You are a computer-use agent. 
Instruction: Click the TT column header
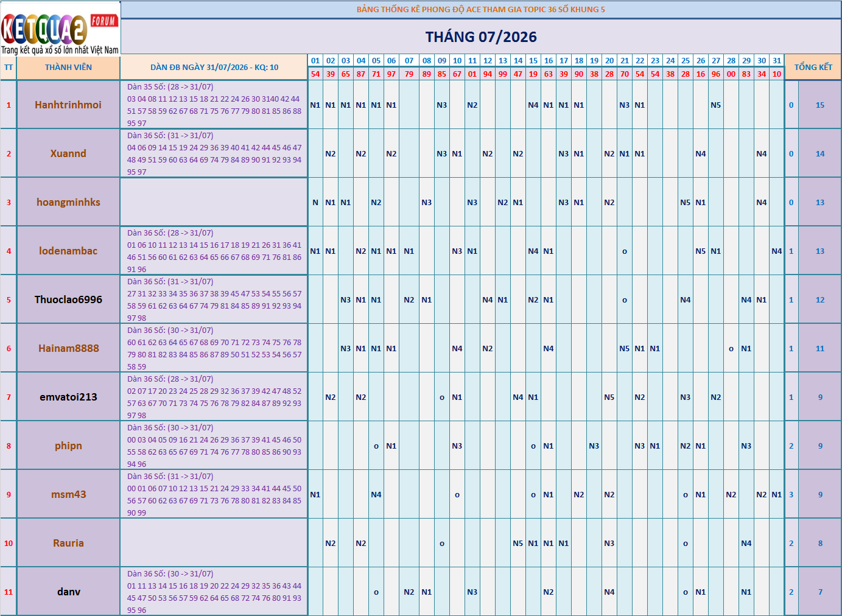point(9,67)
